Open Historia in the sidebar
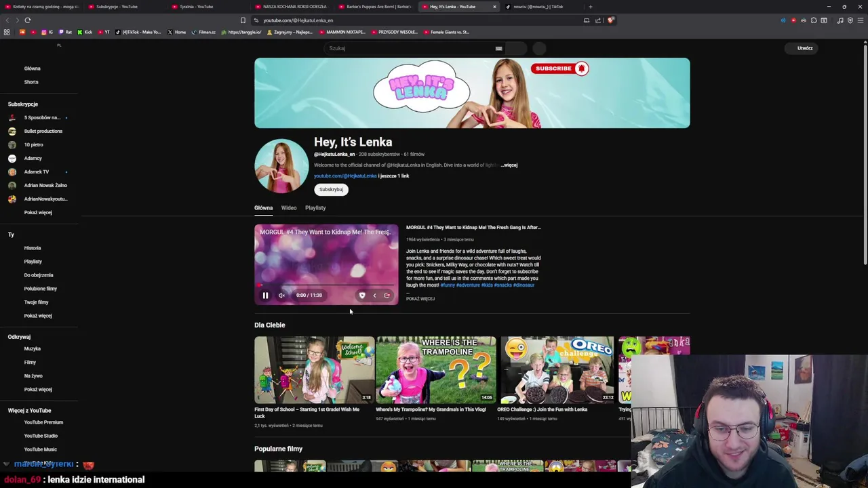Screen dimensions: 868x488 pos(33,248)
